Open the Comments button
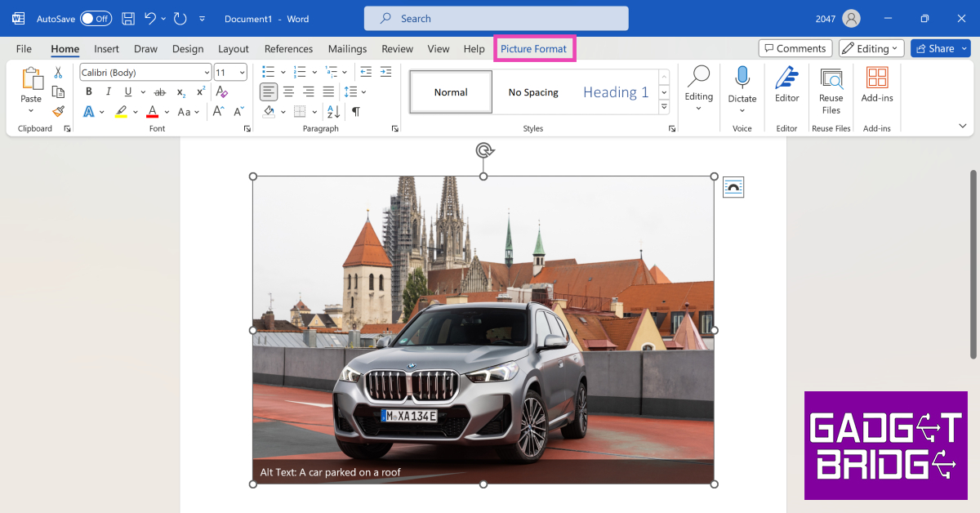980x513 pixels. point(795,49)
